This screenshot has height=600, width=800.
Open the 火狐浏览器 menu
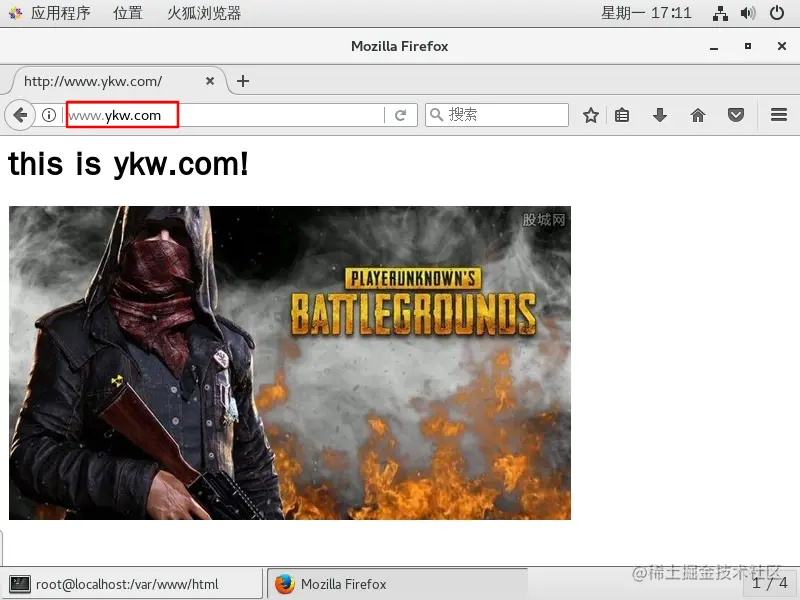[204, 13]
